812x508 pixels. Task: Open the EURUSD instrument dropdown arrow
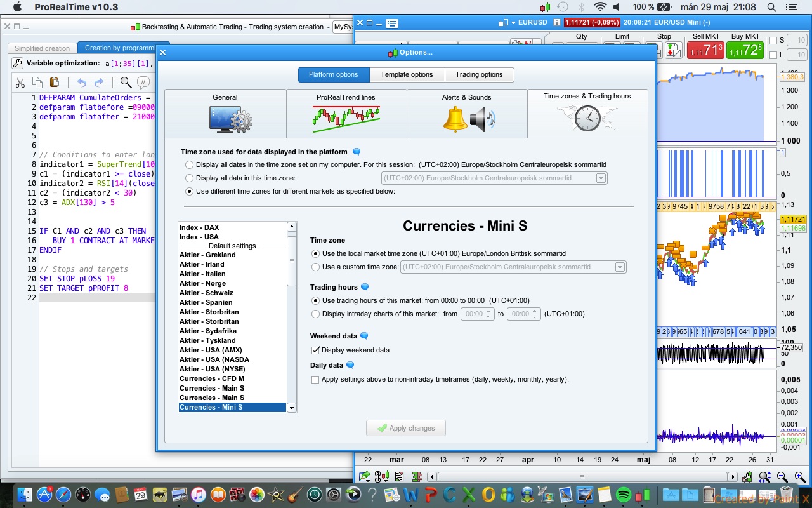click(513, 23)
